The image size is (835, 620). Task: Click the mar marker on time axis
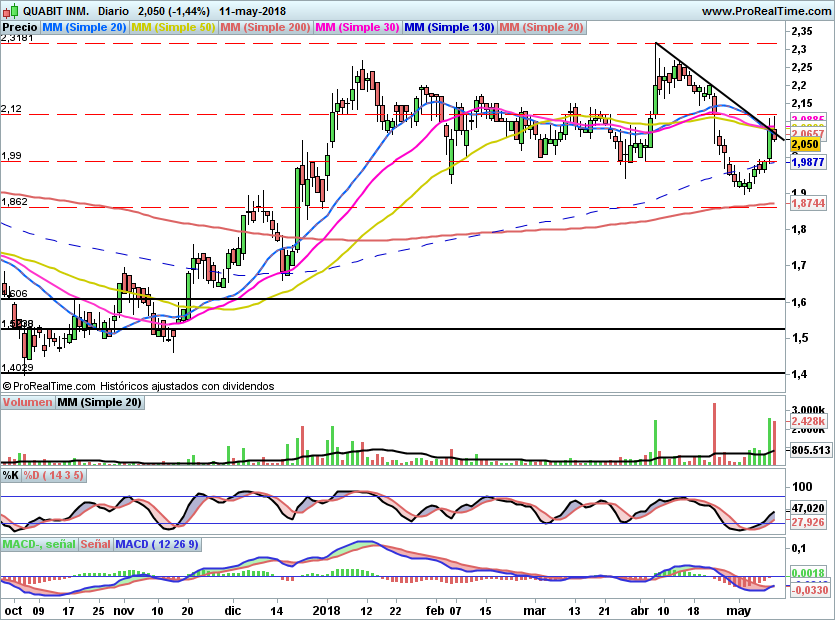click(534, 610)
